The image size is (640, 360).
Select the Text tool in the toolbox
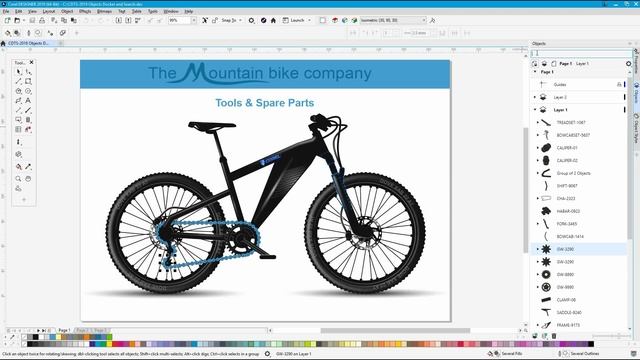[x=28, y=100]
